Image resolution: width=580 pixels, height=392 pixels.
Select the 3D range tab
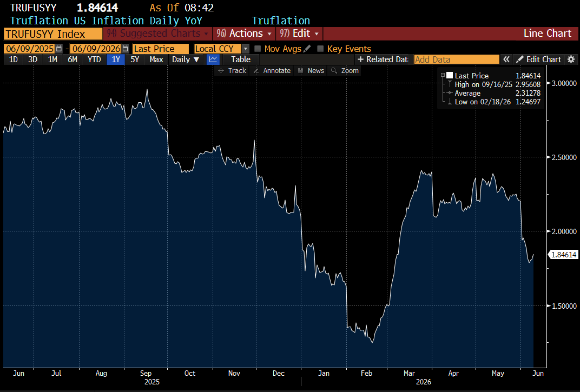click(33, 59)
